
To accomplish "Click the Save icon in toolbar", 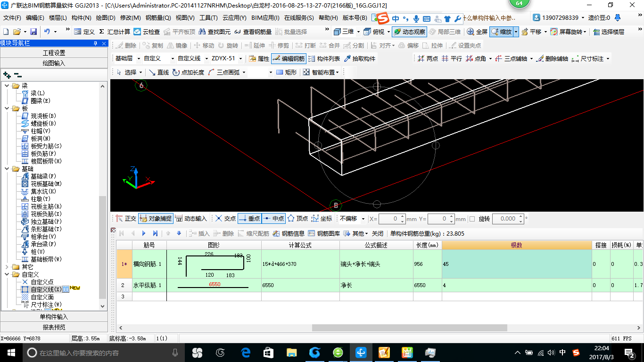I will (x=33, y=32).
